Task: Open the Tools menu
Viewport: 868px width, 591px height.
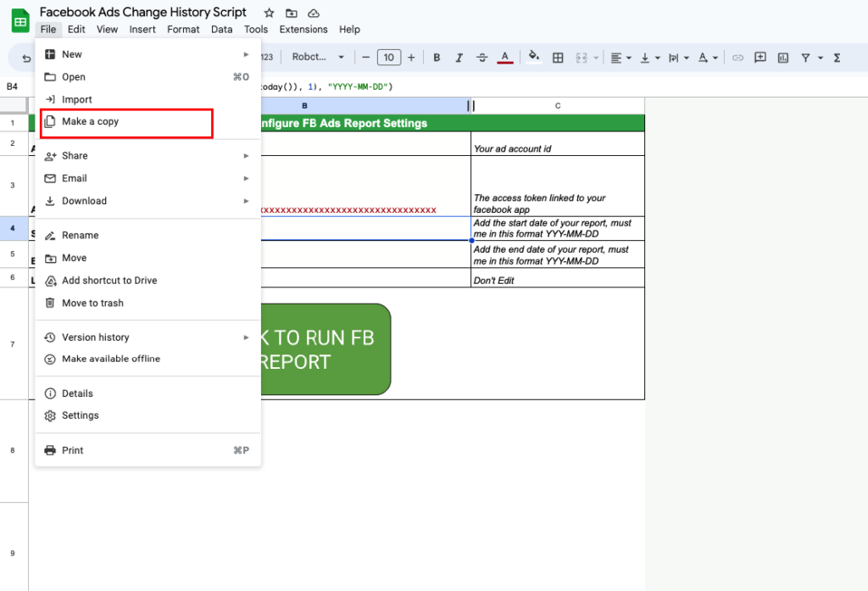Action: [256, 30]
